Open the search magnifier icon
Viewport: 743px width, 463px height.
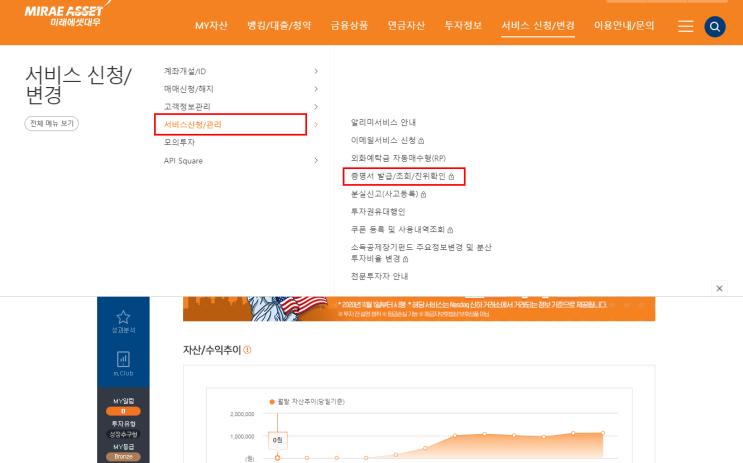tap(715, 27)
